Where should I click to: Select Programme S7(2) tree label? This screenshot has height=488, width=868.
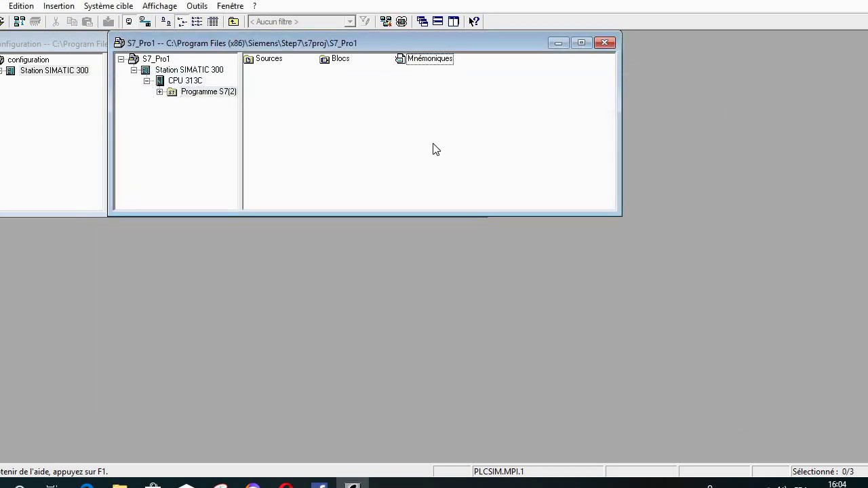tap(209, 91)
